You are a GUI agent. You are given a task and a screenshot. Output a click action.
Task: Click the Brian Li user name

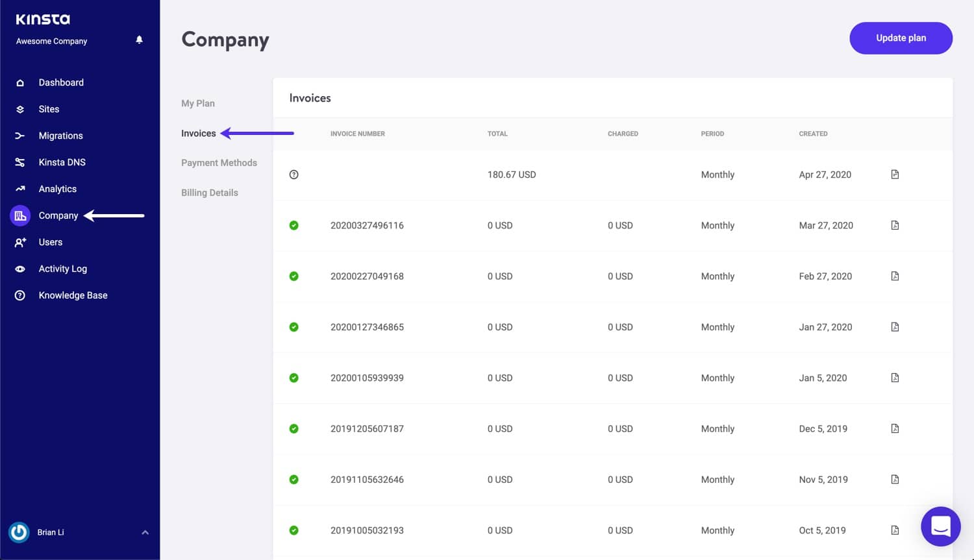coord(50,533)
